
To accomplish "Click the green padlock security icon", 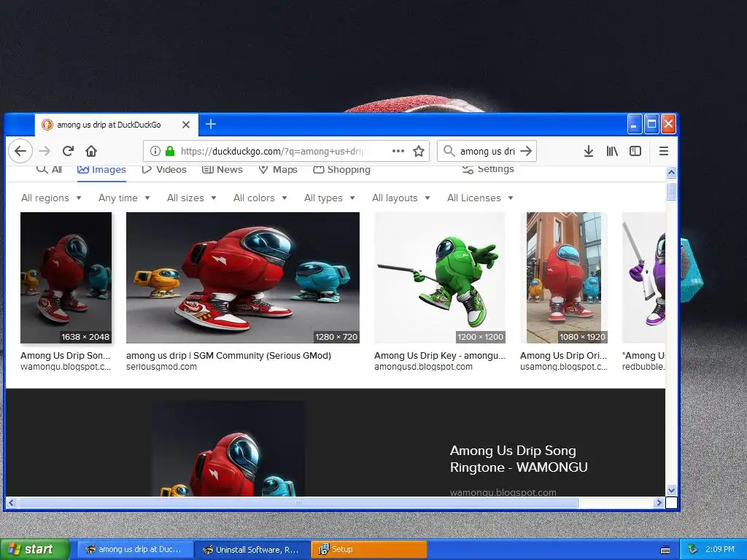I will (169, 151).
